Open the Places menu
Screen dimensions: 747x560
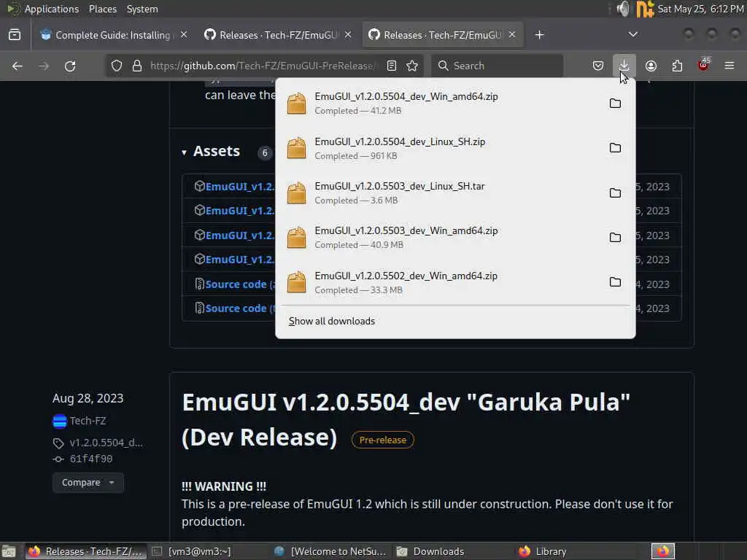point(102,9)
